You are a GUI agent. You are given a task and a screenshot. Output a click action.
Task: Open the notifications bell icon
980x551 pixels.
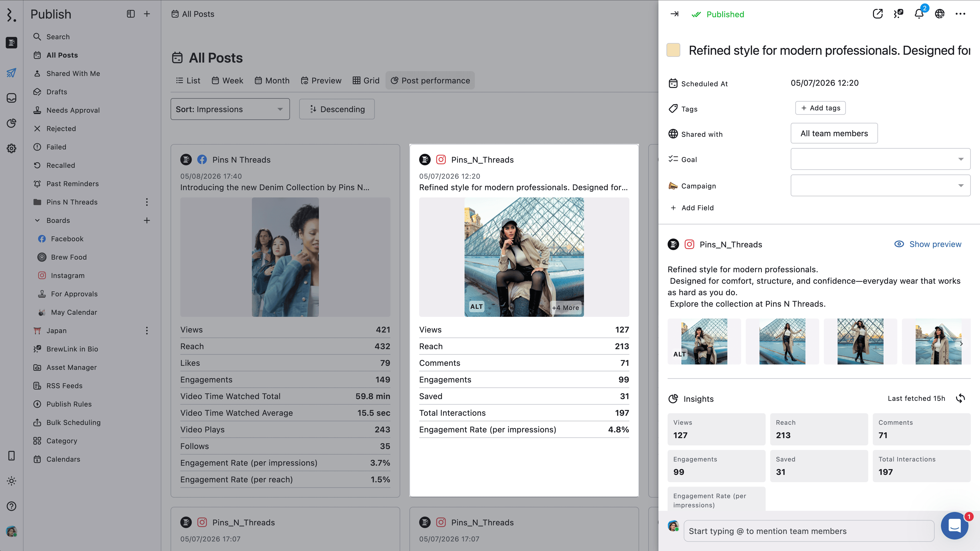pyautogui.click(x=919, y=14)
